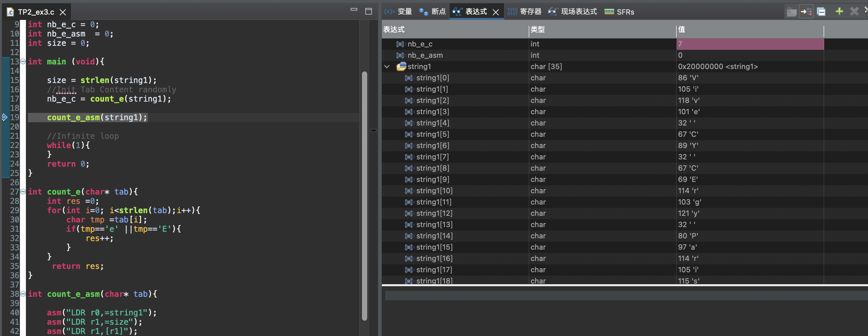This screenshot has width=868, height=336.
Task: Fold the count_e function at line 27
Action: click(23, 192)
